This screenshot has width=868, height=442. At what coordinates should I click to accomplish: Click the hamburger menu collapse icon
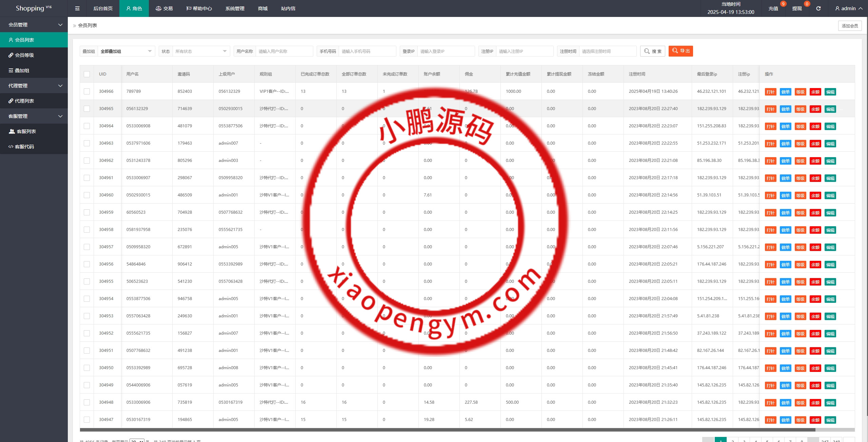[x=77, y=8]
